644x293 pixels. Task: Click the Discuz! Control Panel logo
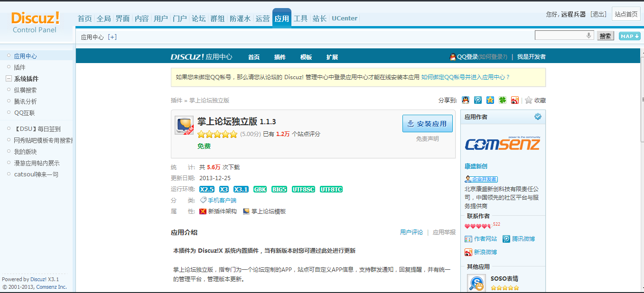tap(35, 22)
